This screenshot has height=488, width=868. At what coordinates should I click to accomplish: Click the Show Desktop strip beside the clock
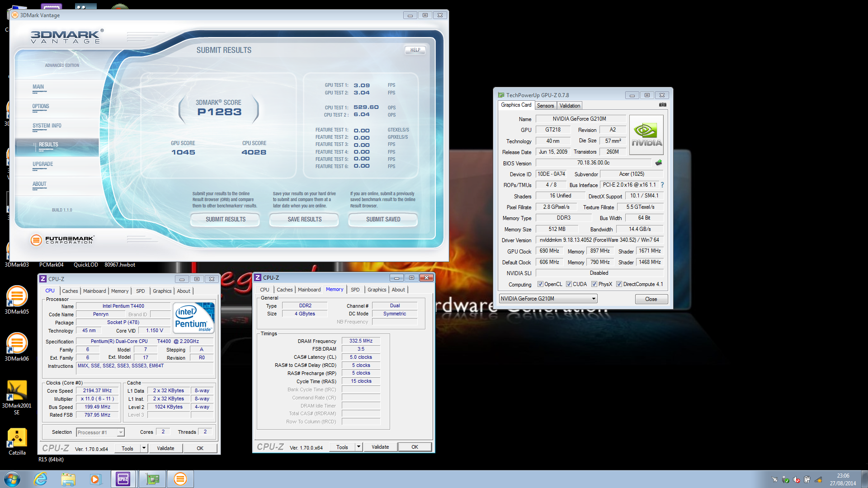point(864,479)
